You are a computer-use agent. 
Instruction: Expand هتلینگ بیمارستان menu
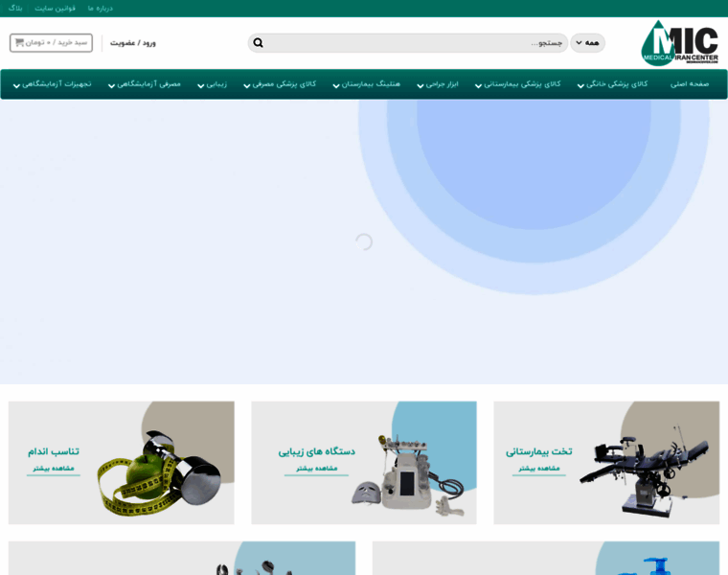366,84
